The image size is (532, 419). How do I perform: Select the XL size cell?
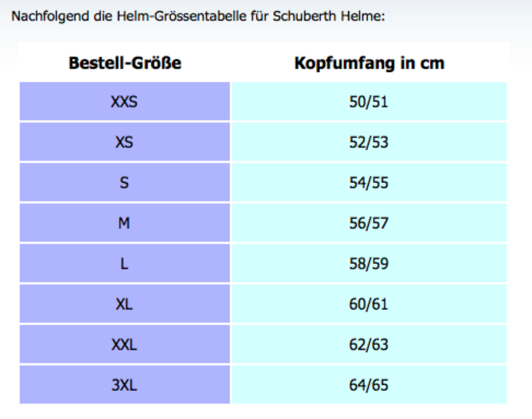tap(124, 304)
